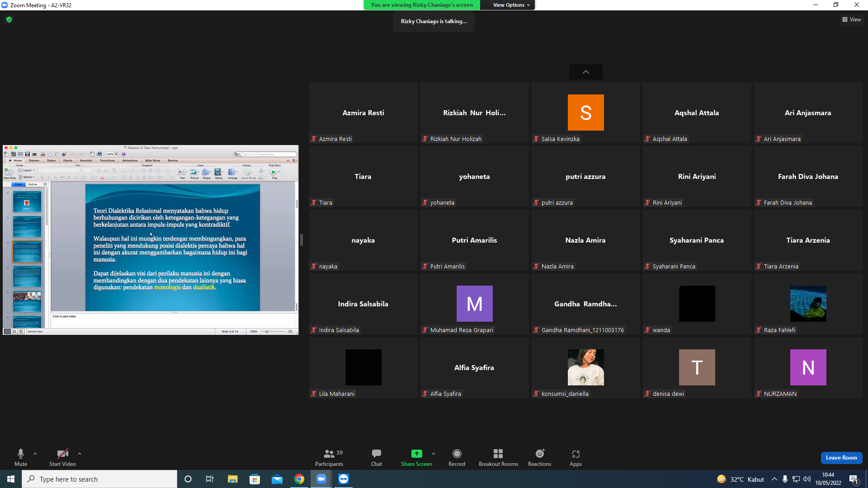868x488 pixels.
Task: Show hidden system tray icons
Action: tap(774, 479)
